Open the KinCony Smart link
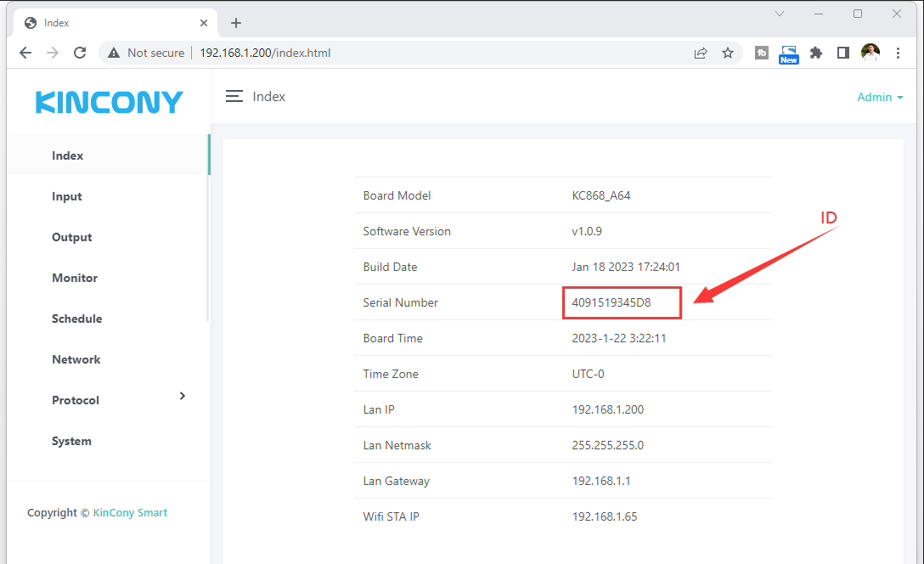The height and width of the screenshot is (564, 924). pos(130,512)
